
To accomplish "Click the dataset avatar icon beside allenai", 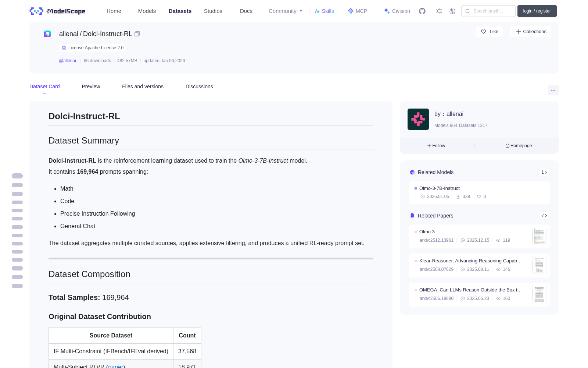I will [47, 34].
